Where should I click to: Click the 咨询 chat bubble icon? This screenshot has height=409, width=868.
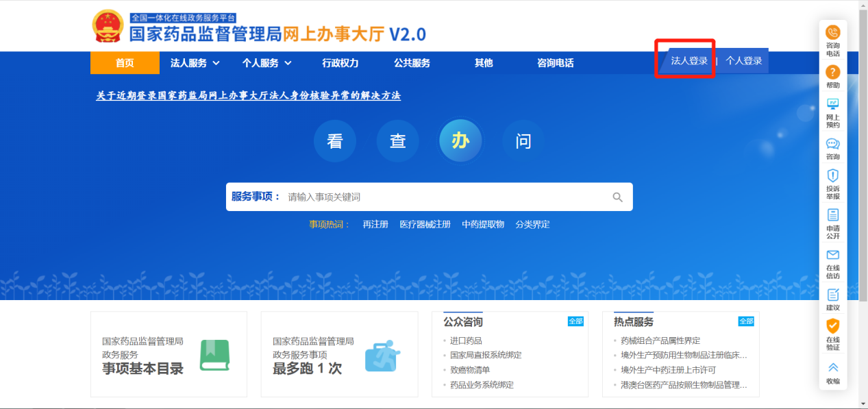point(832,144)
